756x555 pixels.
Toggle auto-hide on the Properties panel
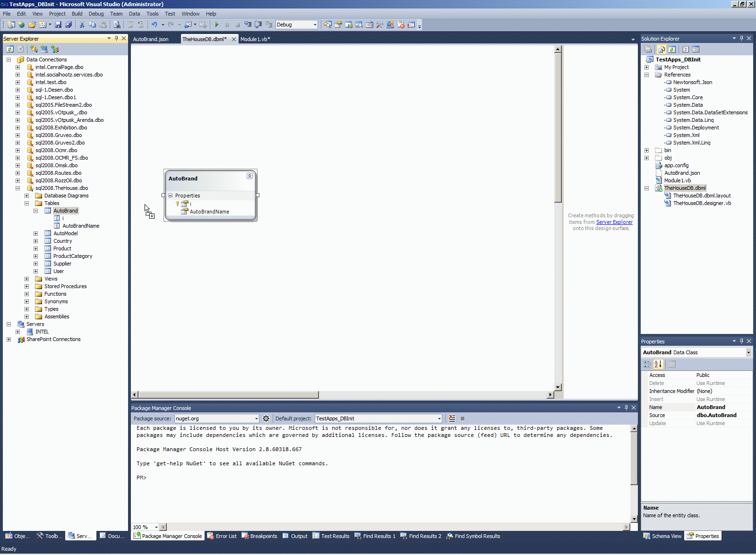click(741, 341)
